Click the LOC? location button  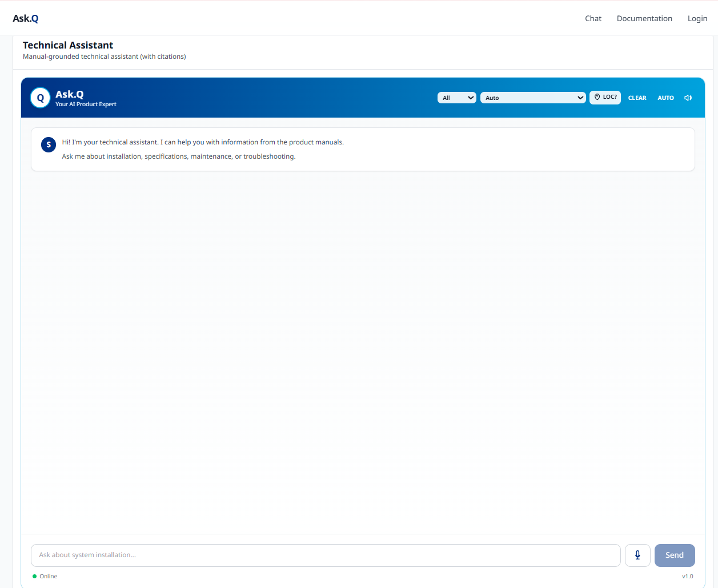pyautogui.click(x=605, y=97)
